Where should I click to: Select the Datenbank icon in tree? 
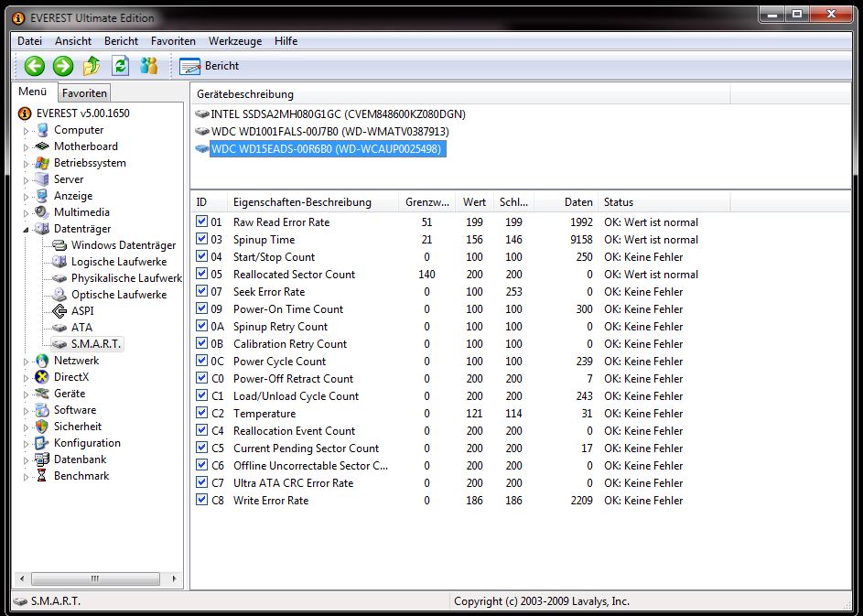point(42,459)
